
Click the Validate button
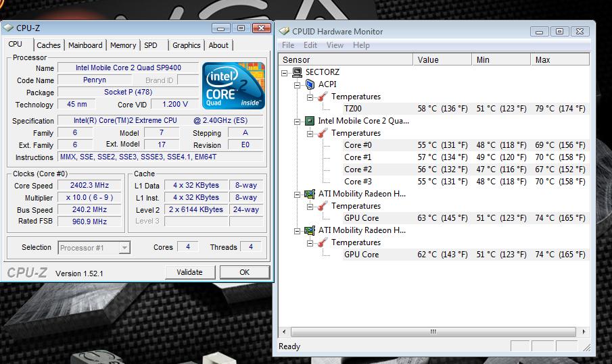(x=190, y=272)
